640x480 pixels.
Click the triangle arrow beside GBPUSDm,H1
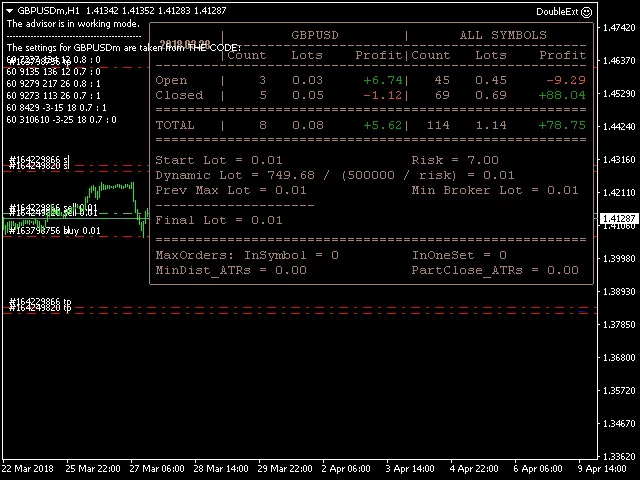coord(9,10)
